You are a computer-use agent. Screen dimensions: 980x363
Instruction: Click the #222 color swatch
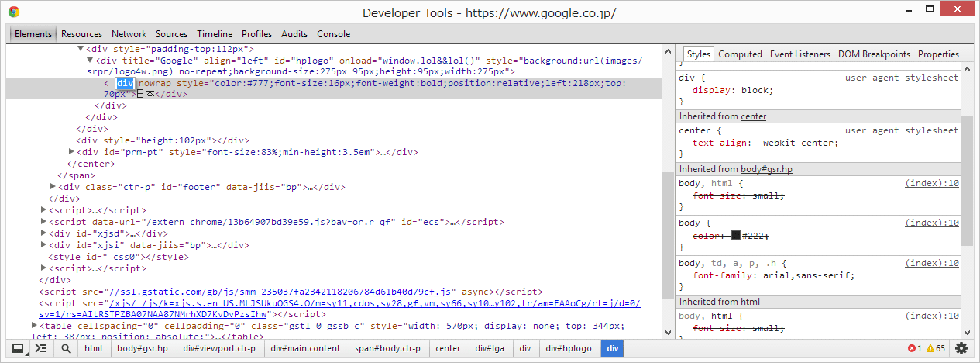735,235
